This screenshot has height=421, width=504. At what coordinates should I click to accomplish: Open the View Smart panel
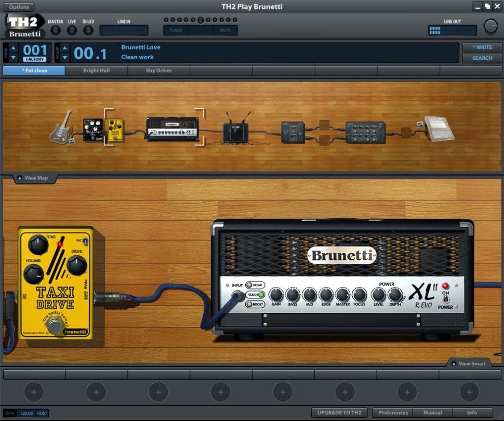coord(469,363)
